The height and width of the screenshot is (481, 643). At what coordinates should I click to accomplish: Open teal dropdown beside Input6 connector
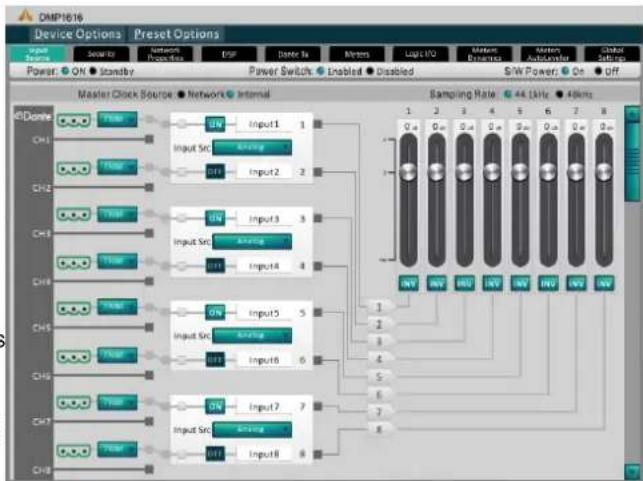tap(117, 355)
